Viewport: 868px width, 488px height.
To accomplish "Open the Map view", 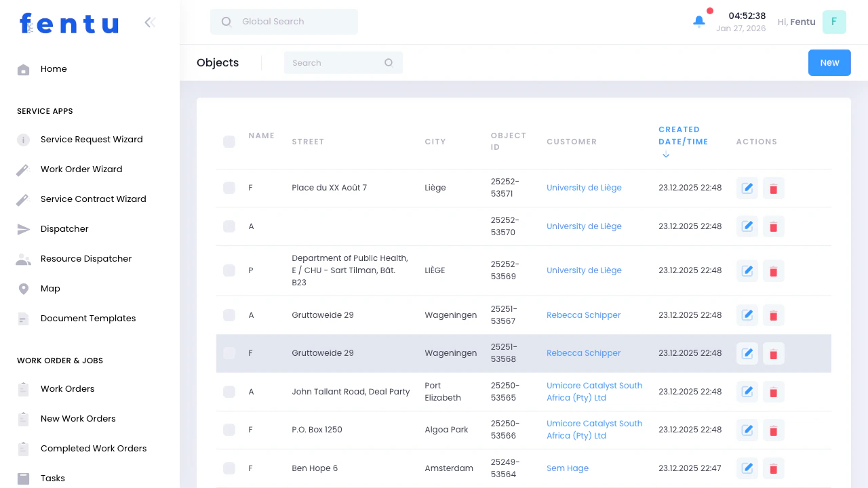I will [x=50, y=288].
